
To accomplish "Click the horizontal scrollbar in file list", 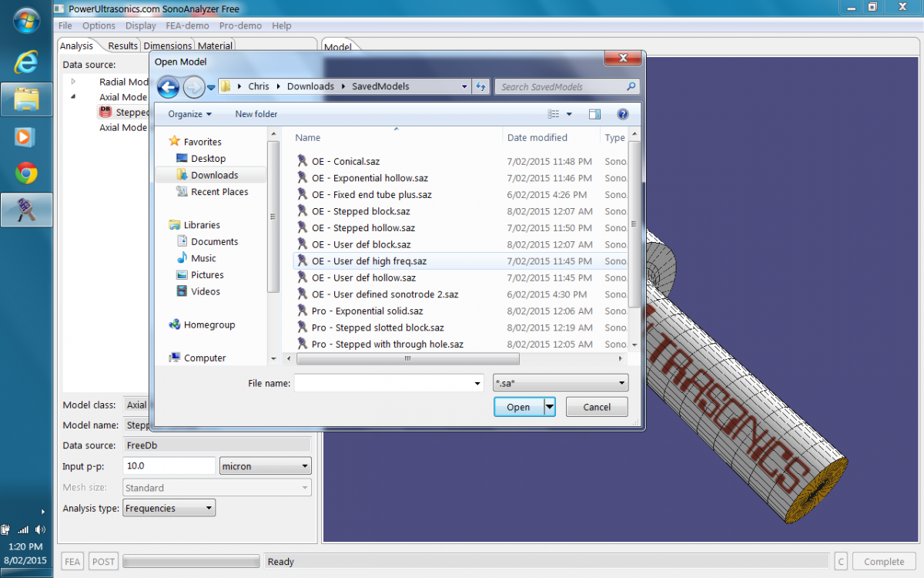I will point(407,359).
